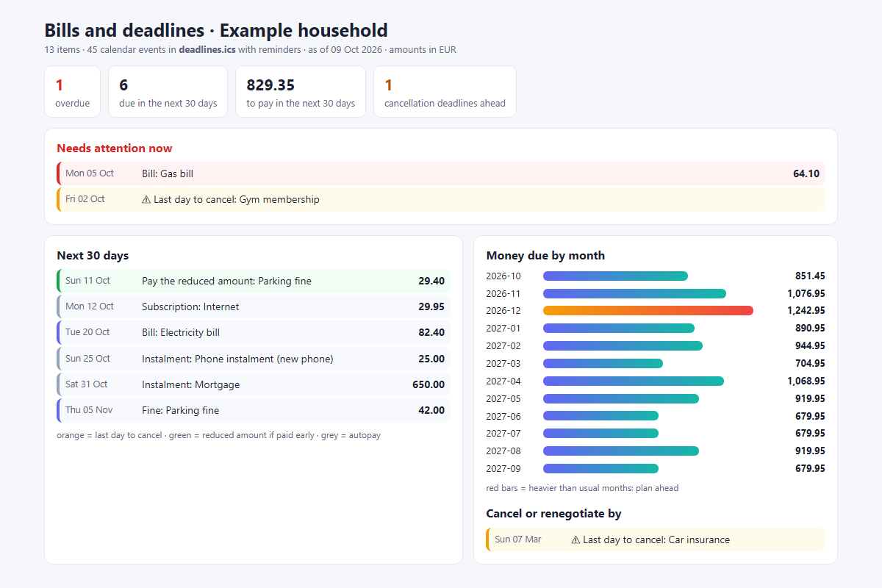882x588 pixels.
Task: Click the colour legend under Next 30 days
Action: pyautogui.click(x=218, y=435)
